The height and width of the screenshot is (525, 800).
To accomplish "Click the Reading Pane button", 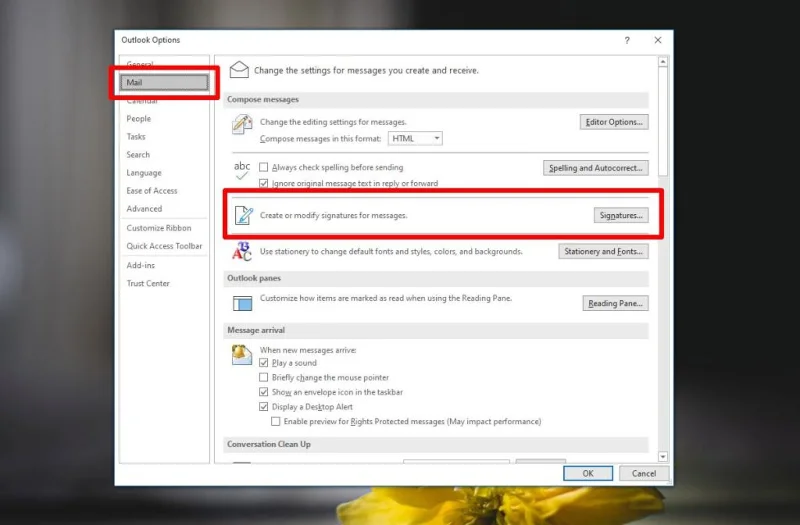I will point(615,303).
